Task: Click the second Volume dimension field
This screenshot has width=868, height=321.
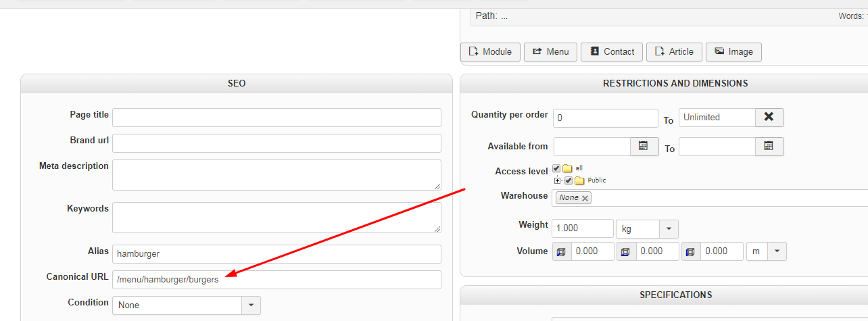Action: click(658, 251)
